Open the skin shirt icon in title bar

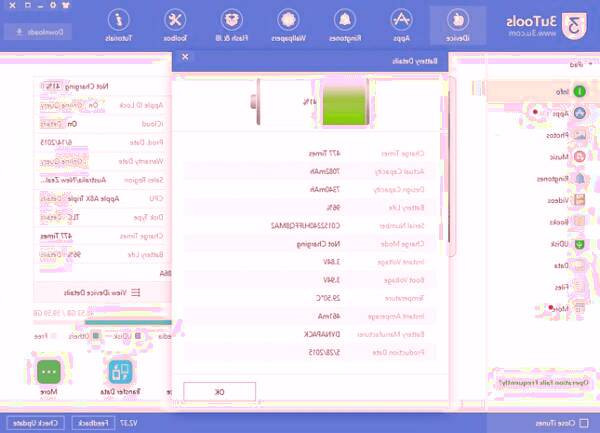66,5
